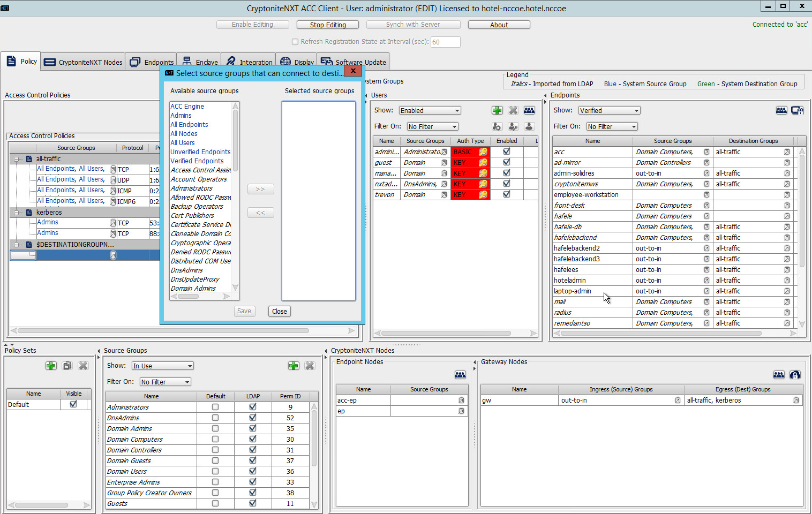Open key icon for trevon user
The image size is (812, 514).
click(x=483, y=195)
